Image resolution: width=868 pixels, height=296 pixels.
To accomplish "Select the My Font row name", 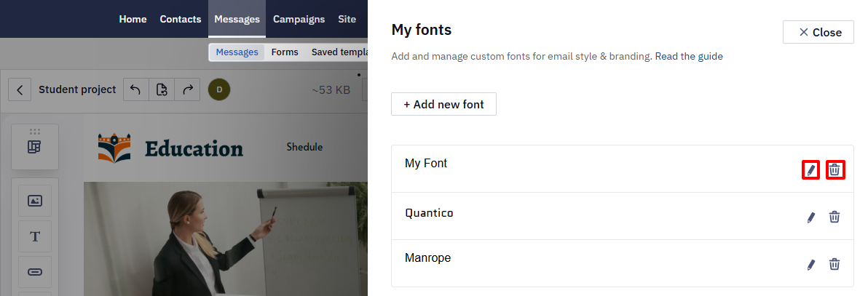I will point(426,163).
